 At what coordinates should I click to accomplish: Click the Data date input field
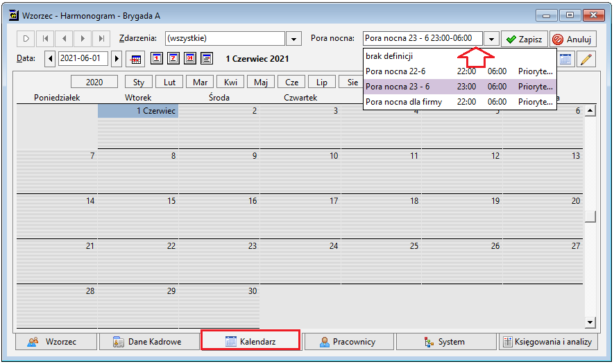83,59
